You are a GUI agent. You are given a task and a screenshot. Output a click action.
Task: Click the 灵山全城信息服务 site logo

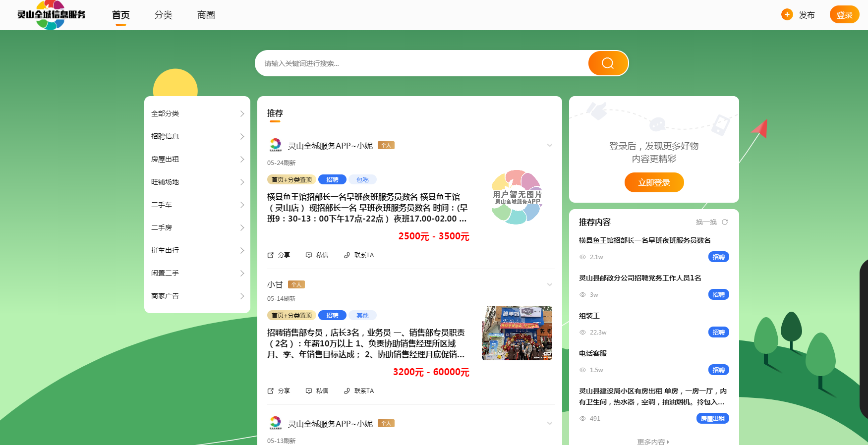[51, 15]
